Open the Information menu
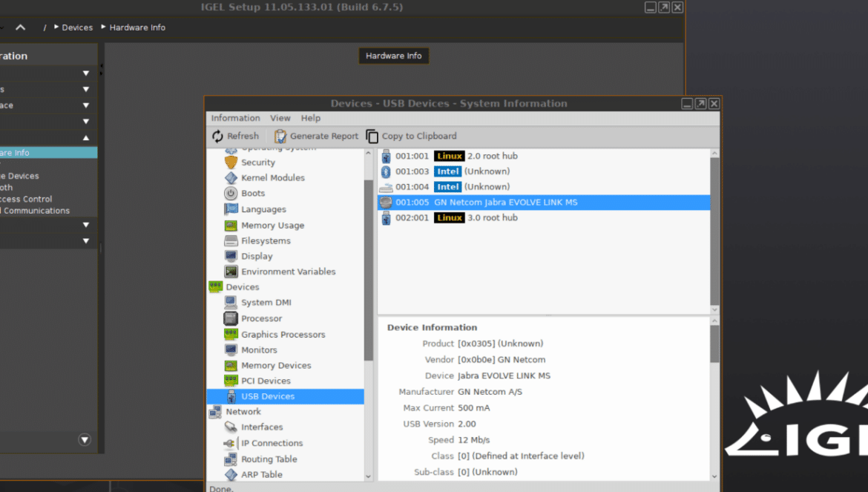This screenshot has width=868, height=492. click(x=235, y=118)
